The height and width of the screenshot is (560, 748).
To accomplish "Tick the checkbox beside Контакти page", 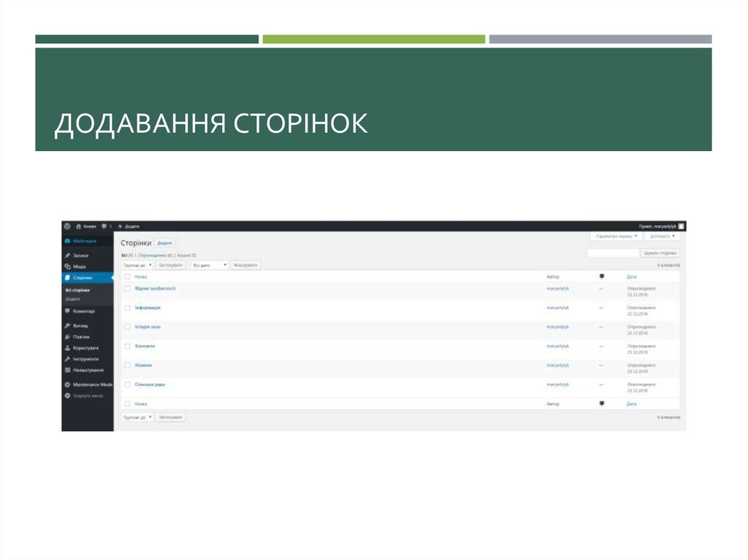I will click(126, 345).
